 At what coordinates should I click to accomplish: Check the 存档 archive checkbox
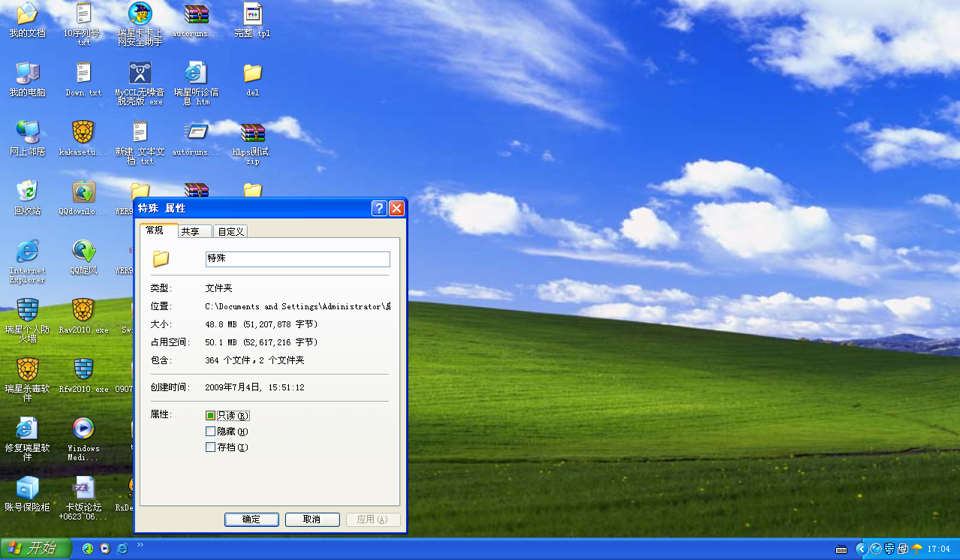(210, 447)
